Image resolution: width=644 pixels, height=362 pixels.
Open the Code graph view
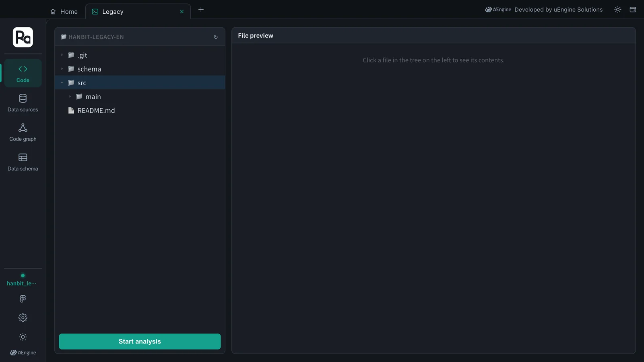point(23,132)
